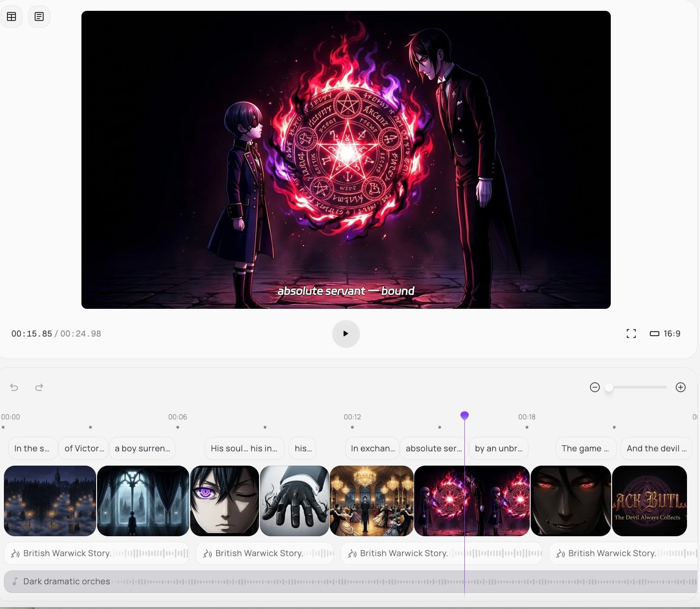Click the purple playhead marker

tap(464, 416)
